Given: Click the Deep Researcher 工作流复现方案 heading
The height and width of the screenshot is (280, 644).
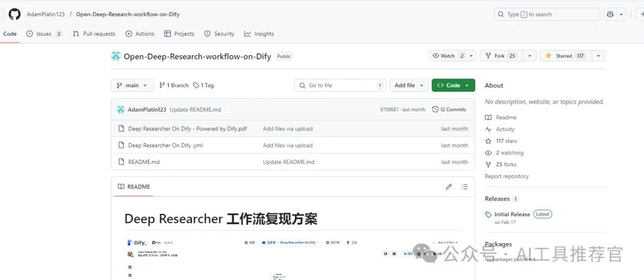Looking at the screenshot, I should click(x=221, y=219).
